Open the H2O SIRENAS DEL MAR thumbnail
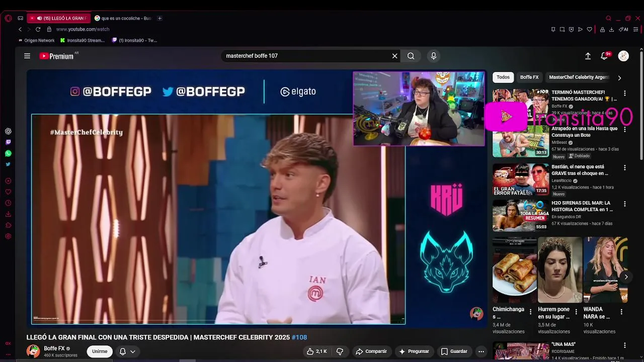The image size is (644, 362). (520, 215)
